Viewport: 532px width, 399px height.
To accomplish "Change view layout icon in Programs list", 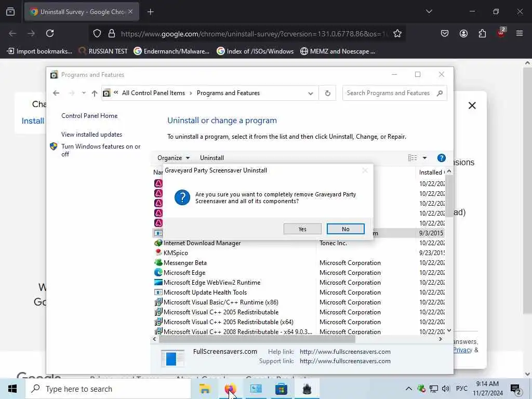I will tap(412, 158).
